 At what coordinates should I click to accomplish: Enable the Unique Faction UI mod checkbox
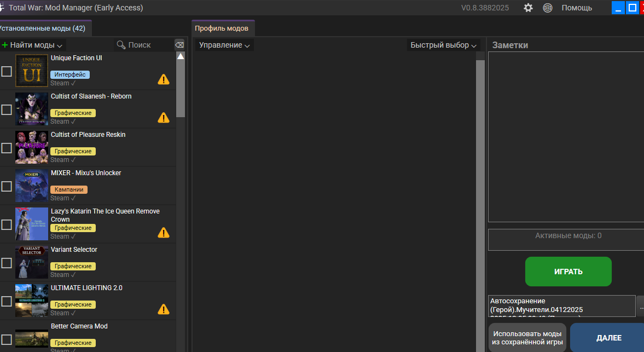(7, 71)
